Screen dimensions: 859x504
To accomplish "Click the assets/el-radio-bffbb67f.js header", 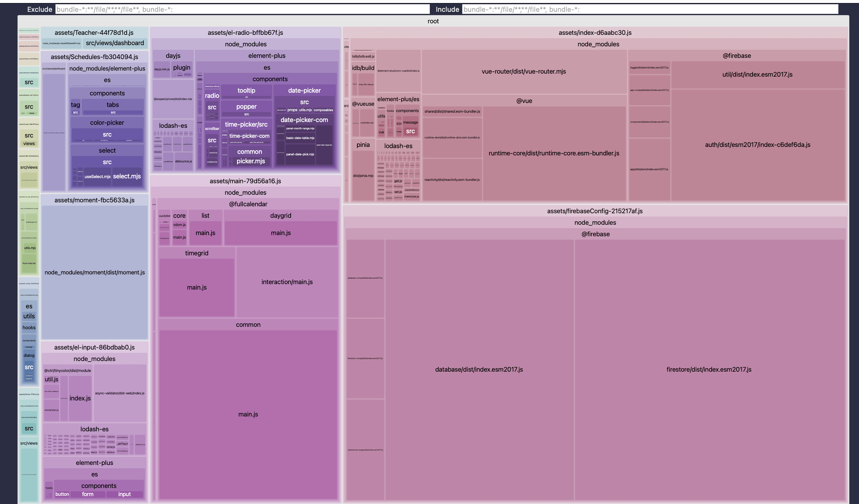I will [x=245, y=33].
